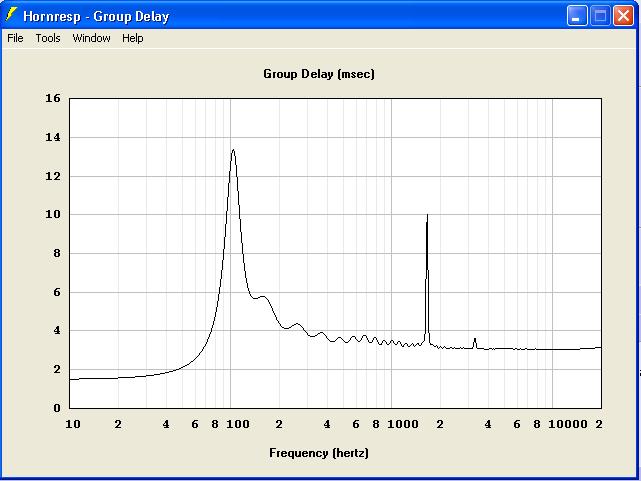The height and width of the screenshot is (481, 641).
Task: Click the '10000' frequency axis label
Action: (x=568, y=424)
